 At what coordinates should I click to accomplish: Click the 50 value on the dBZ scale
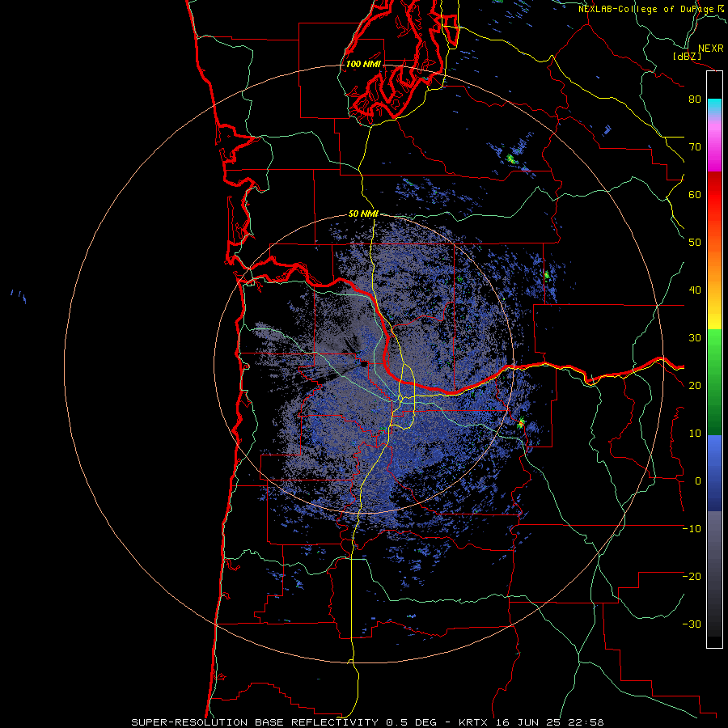point(695,243)
